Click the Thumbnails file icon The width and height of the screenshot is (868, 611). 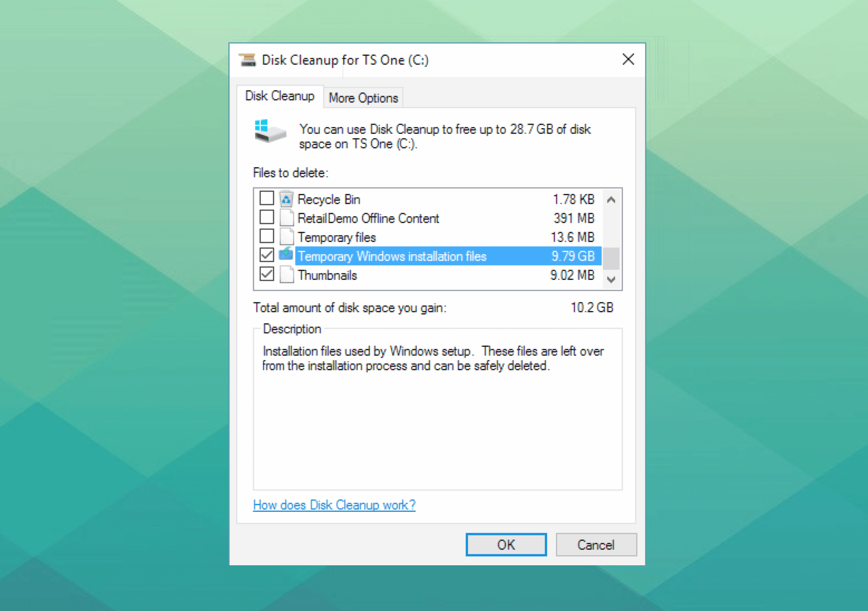click(x=286, y=274)
